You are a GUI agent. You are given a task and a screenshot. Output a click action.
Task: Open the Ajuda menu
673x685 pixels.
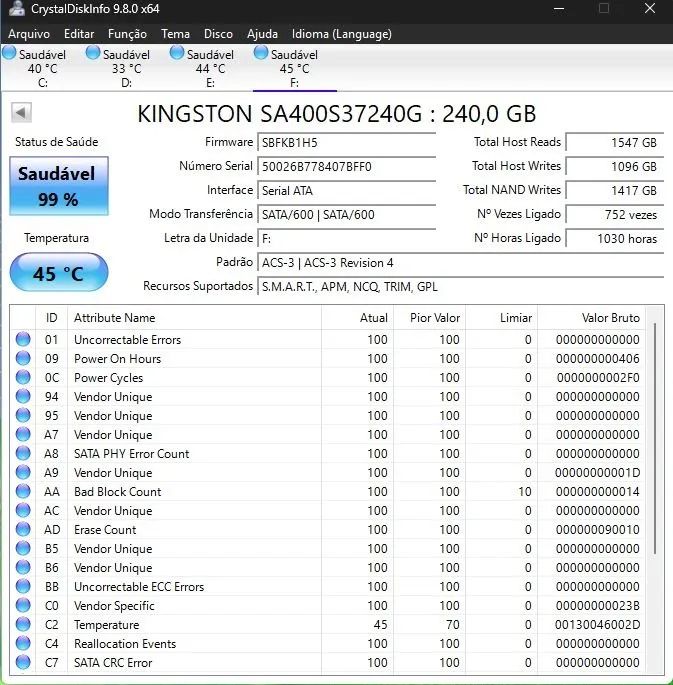click(262, 34)
